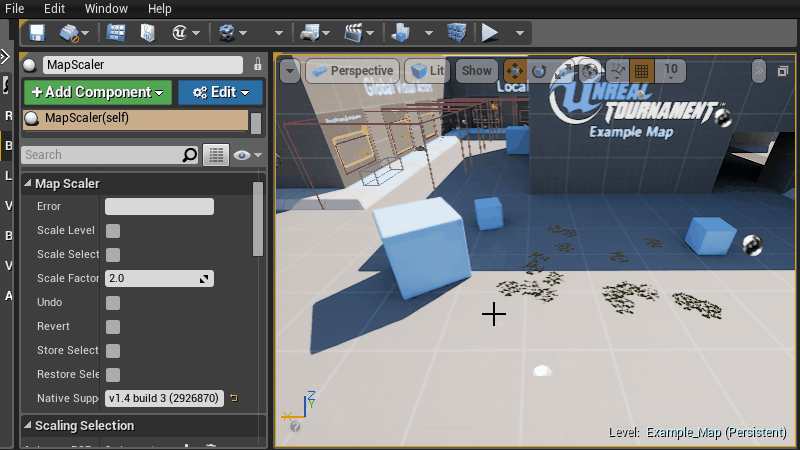The height and width of the screenshot is (450, 800).
Task: Open the viewport Show menu
Action: (477, 71)
